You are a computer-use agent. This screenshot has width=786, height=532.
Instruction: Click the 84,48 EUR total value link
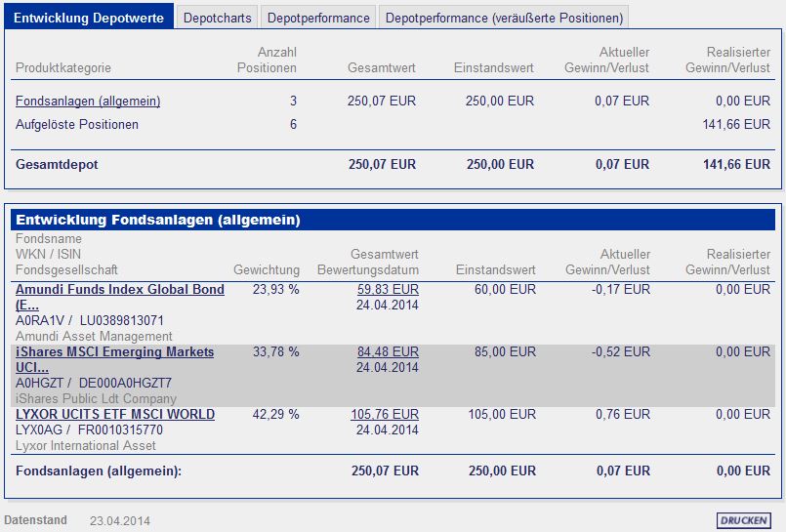point(388,352)
